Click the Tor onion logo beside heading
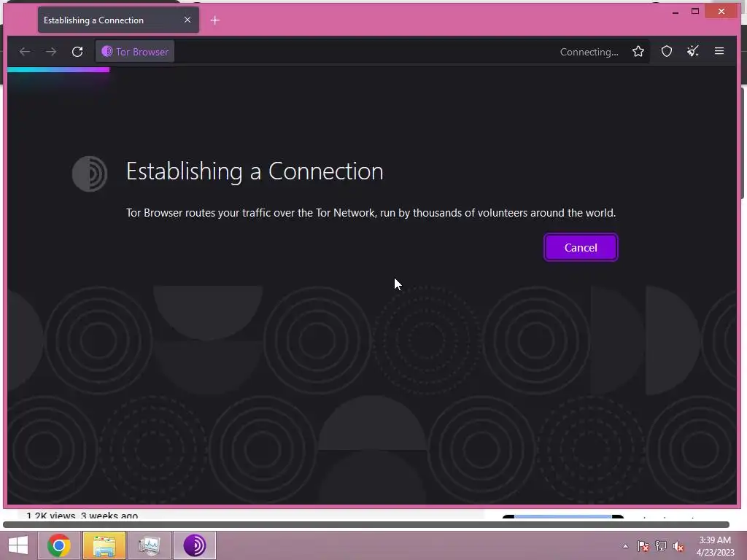The width and height of the screenshot is (747, 560). 90,174
